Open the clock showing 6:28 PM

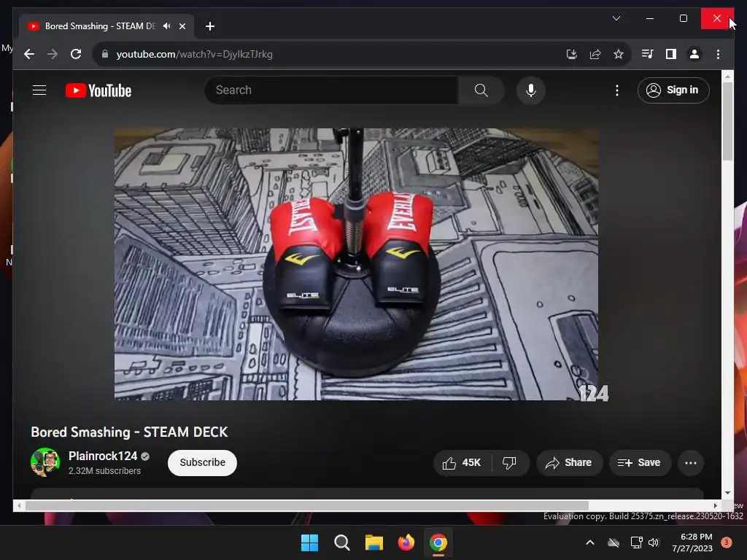click(x=692, y=542)
